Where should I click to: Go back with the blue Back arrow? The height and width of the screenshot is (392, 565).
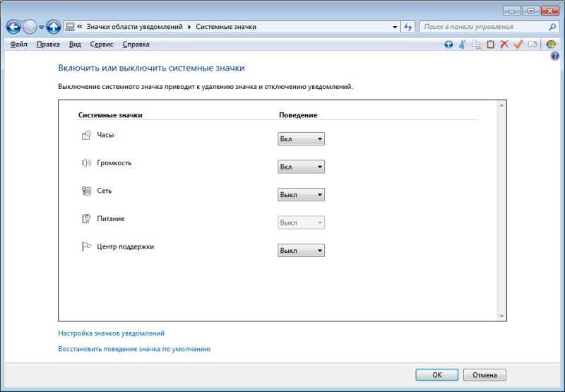pos(13,27)
